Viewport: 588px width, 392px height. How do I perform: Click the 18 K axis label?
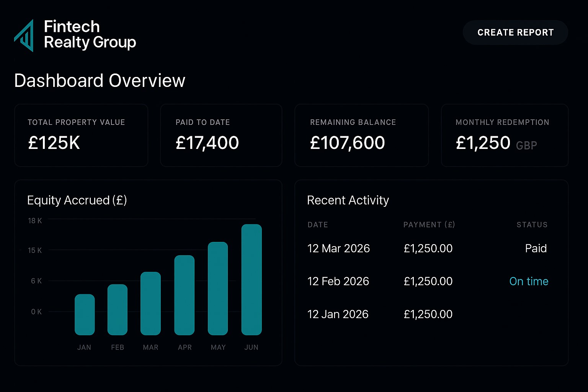(35, 220)
